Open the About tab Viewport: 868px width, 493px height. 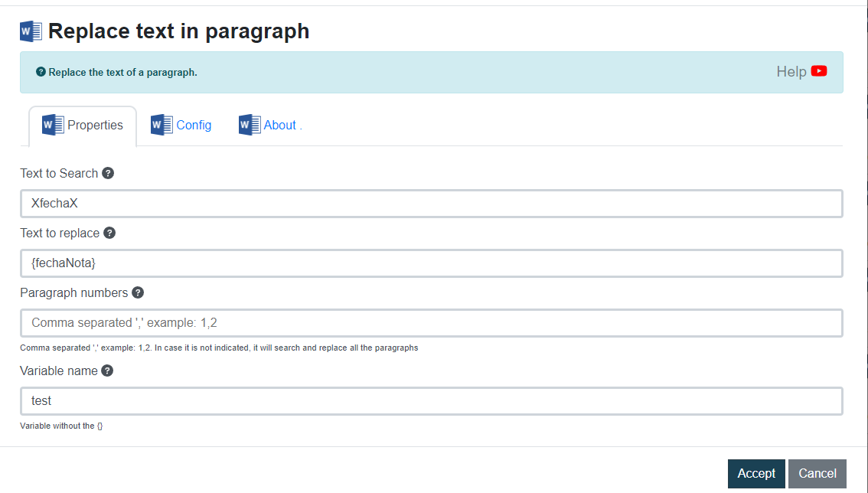pos(280,125)
